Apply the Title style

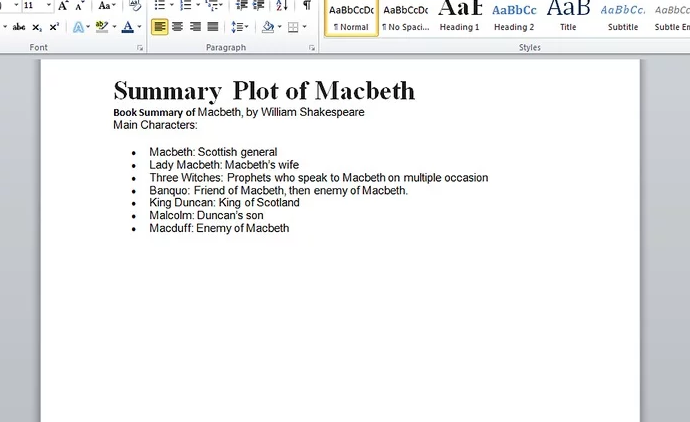[568, 17]
